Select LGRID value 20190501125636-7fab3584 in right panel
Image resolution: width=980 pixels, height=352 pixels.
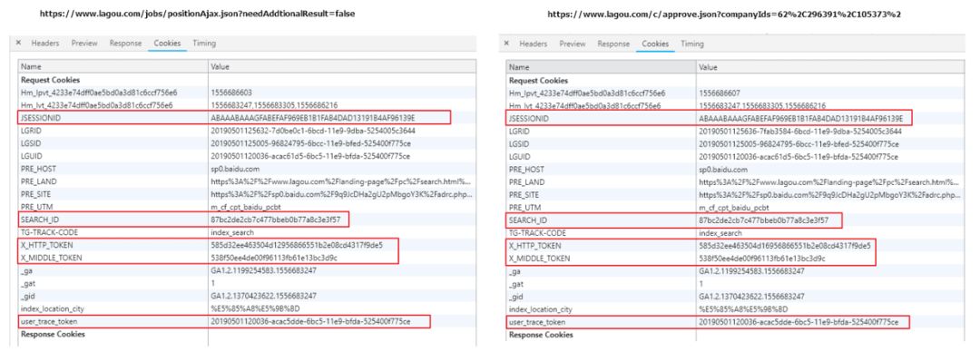click(800, 132)
